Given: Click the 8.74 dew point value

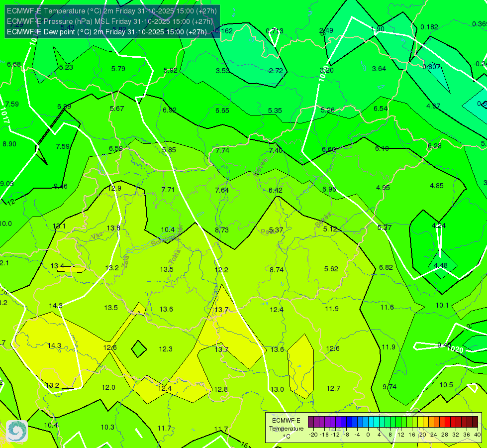Looking at the screenshot, I should (x=277, y=270).
